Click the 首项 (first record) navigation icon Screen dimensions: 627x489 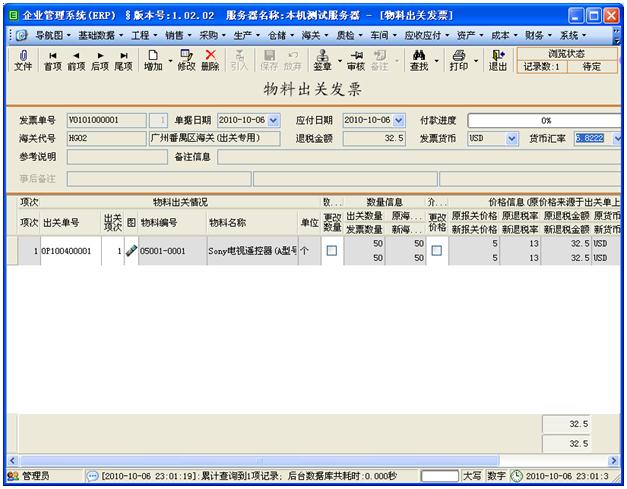[52, 60]
